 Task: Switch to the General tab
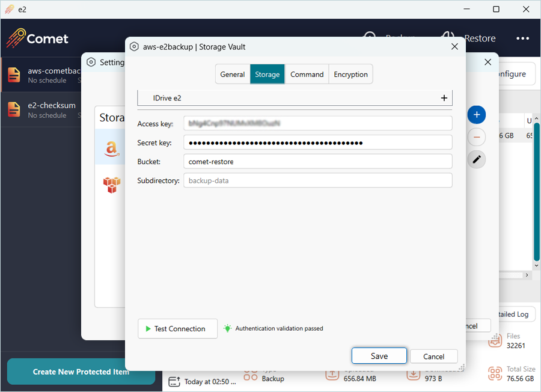[232, 74]
